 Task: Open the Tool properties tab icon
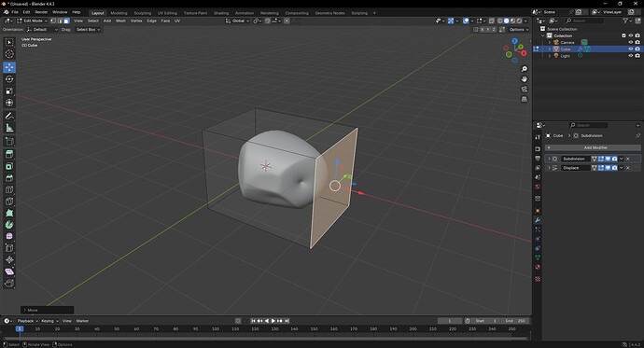click(x=538, y=137)
